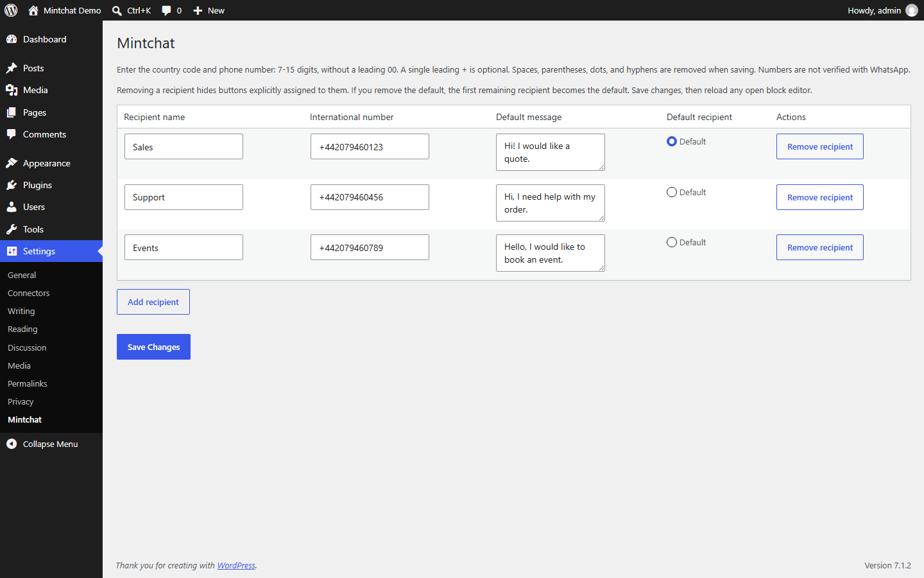Viewport: 924px width, 578px height.
Task: Click the Ctrl+K search magnifier icon
Action: coord(117,10)
